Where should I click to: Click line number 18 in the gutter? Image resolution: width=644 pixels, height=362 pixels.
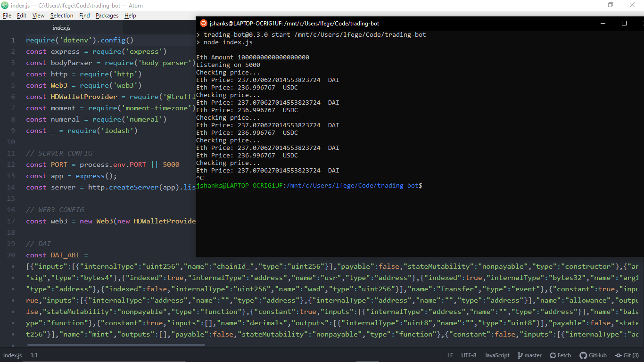[11, 232]
